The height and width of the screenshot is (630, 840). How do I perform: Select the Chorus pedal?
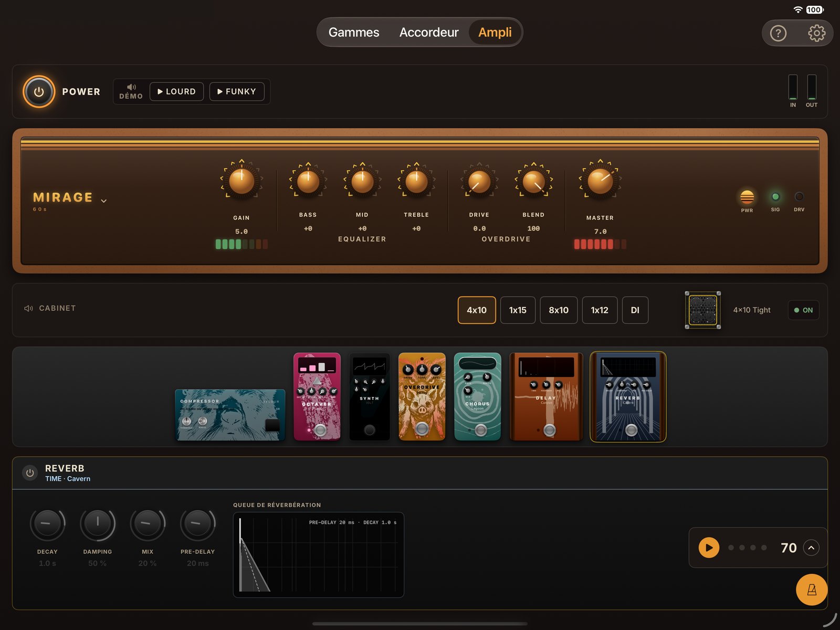(x=478, y=396)
